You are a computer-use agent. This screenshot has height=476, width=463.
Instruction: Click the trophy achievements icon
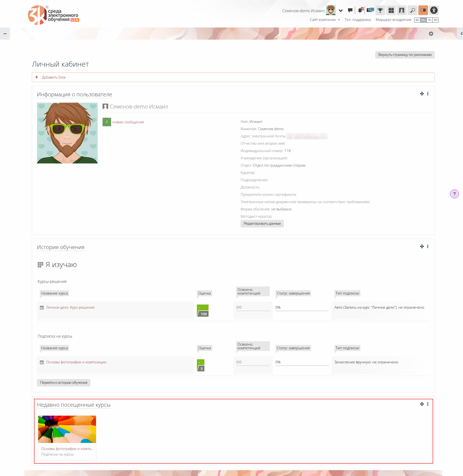tap(380, 10)
